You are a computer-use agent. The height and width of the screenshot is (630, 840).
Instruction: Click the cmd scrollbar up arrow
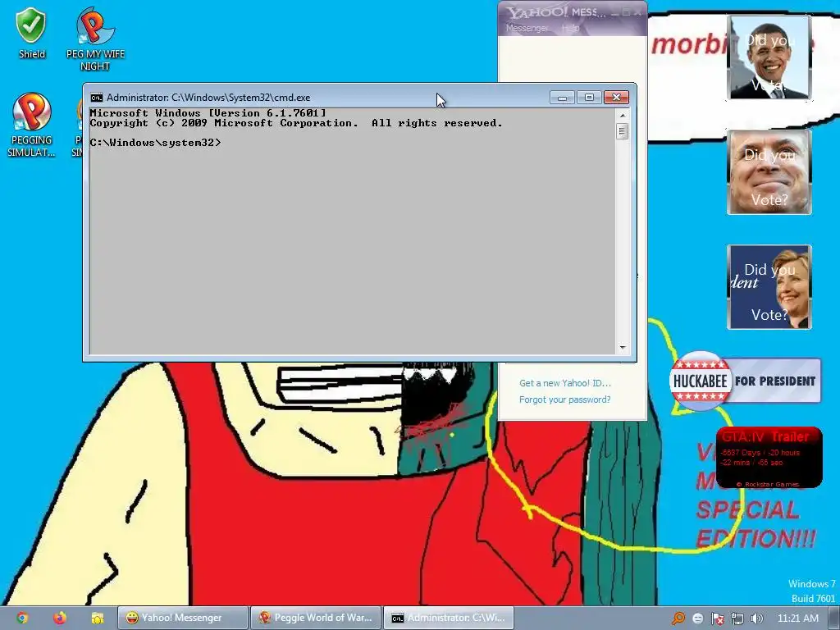(x=622, y=115)
